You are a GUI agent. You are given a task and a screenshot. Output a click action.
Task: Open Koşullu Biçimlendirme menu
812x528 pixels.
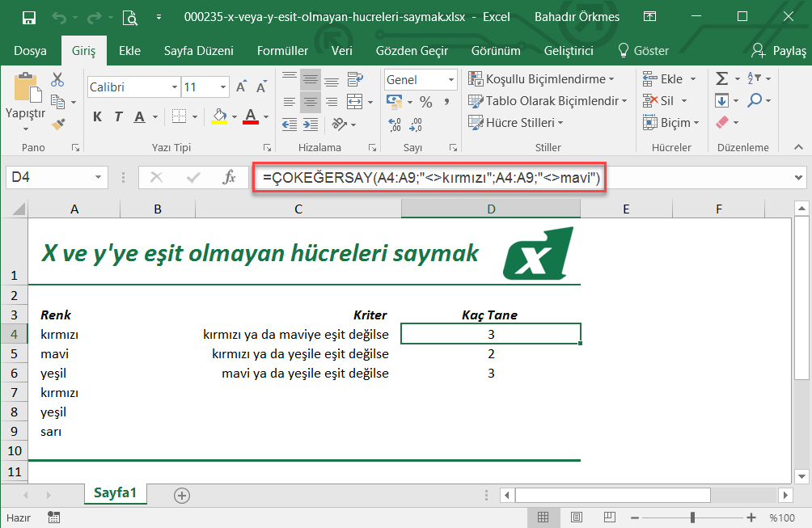click(541, 79)
